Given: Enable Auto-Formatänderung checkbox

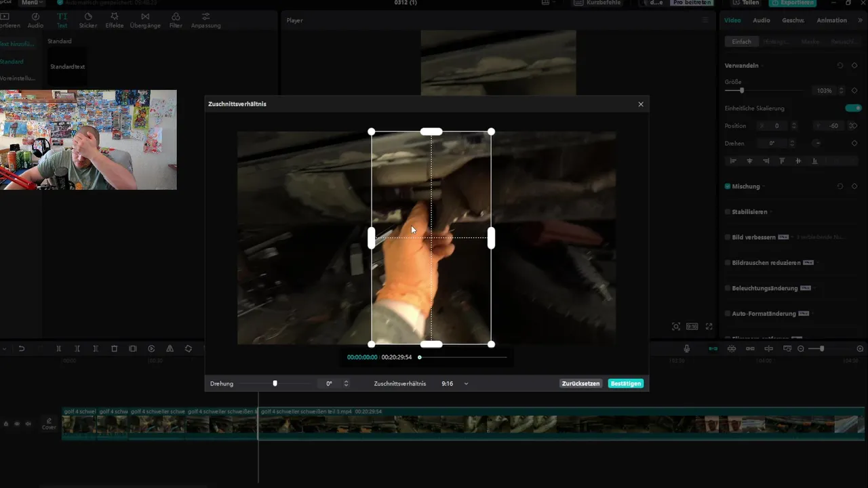Looking at the screenshot, I should pos(728,314).
